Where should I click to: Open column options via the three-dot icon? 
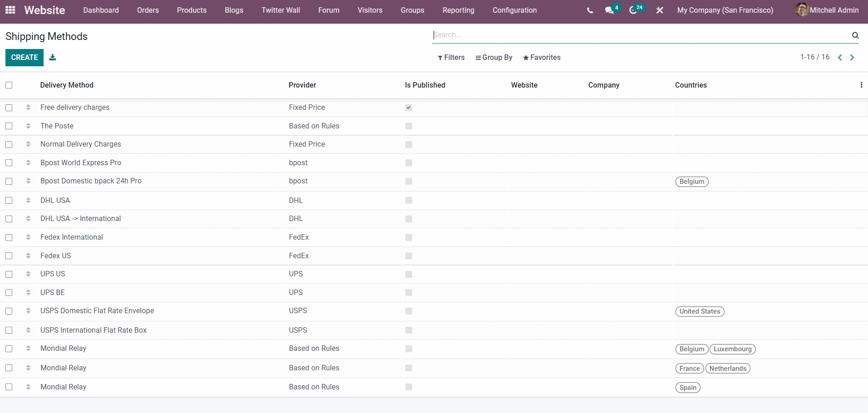pos(862,85)
